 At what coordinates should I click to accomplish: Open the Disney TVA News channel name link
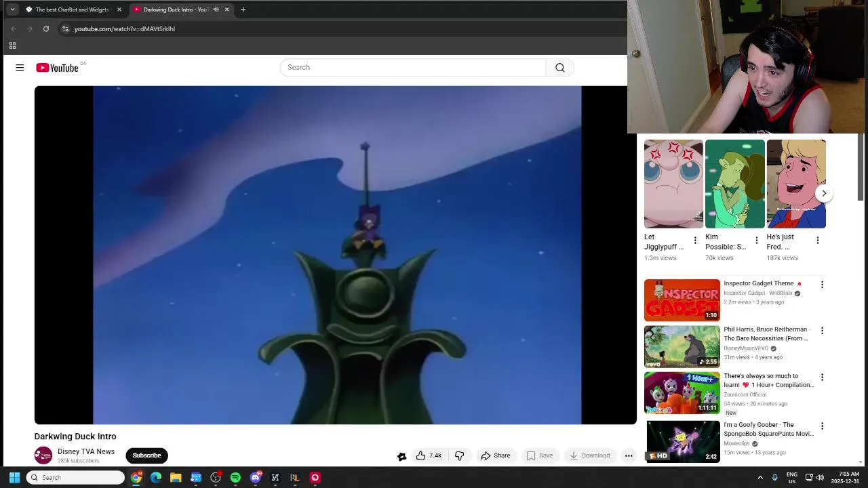(86, 451)
